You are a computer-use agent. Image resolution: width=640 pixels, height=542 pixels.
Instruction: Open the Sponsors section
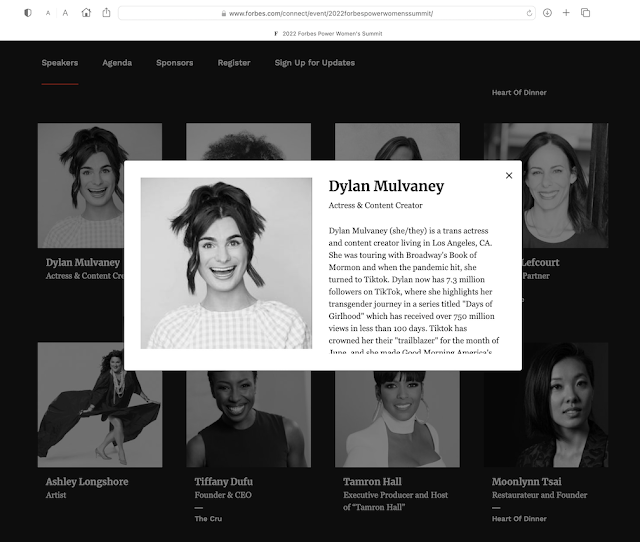pos(175,63)
